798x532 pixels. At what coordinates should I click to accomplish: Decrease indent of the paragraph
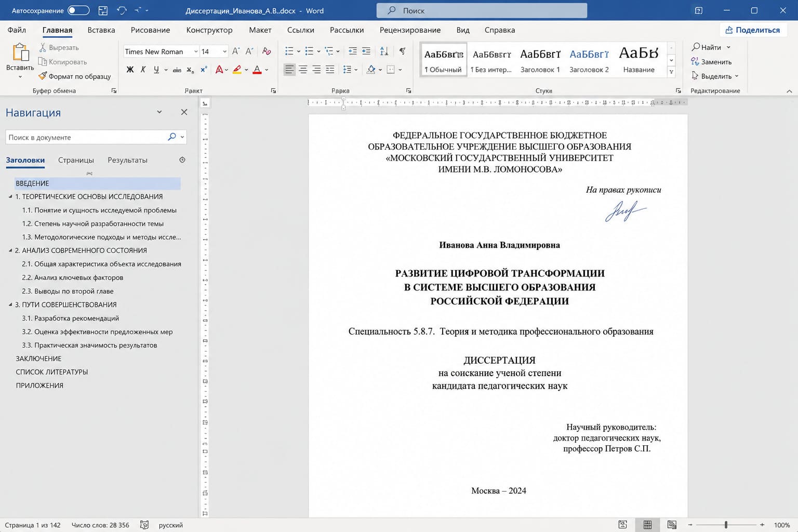(353, 51)
